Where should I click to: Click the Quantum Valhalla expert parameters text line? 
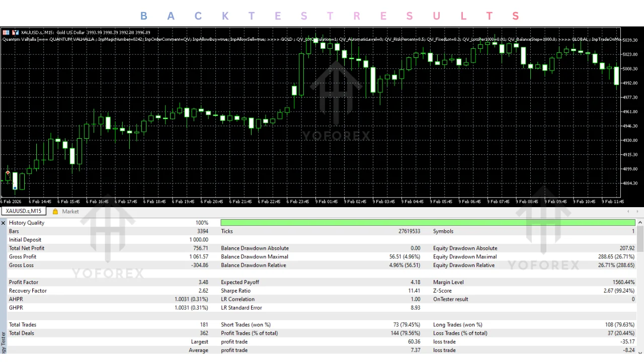coord(312,39)
